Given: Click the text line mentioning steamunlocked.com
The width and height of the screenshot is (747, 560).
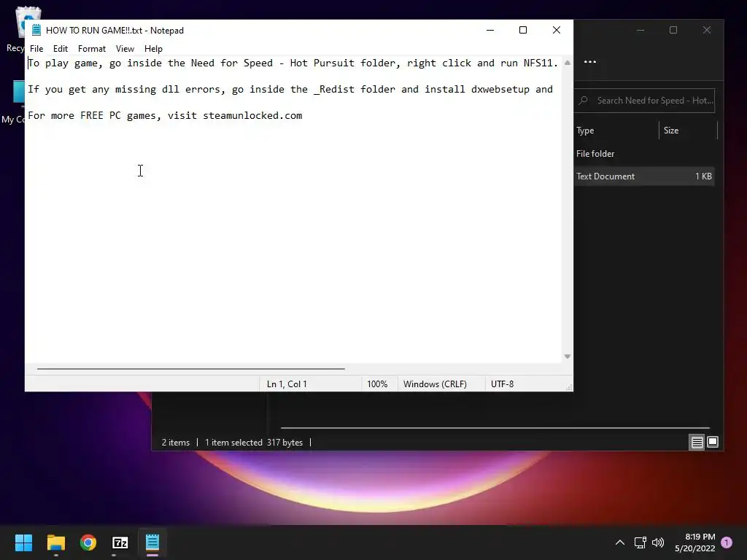Looking at the screenshot, I should tap(165, 116).
